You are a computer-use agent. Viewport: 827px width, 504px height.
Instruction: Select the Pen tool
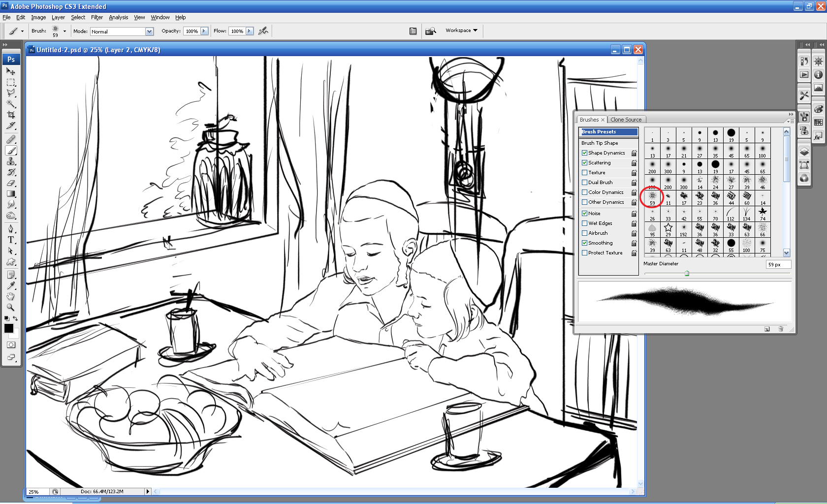tap(10, 229)
